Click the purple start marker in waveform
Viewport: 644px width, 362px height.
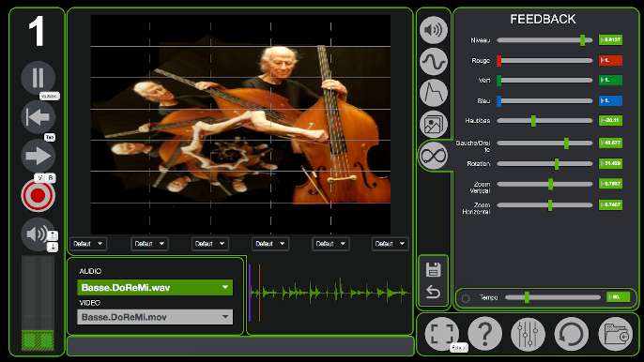pyautogui.click(x=250, y=293)
